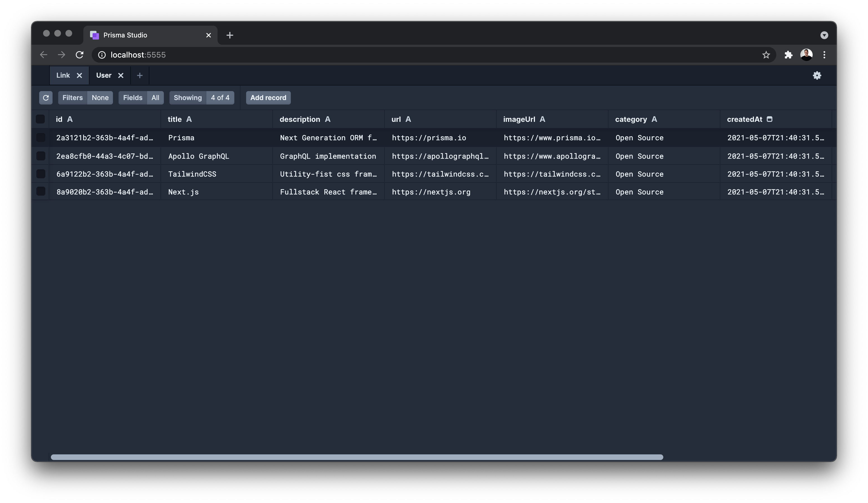The image size is (868, 503).
Task: Click Add record button
Action: pyautogui.click(x=268, y=97)
